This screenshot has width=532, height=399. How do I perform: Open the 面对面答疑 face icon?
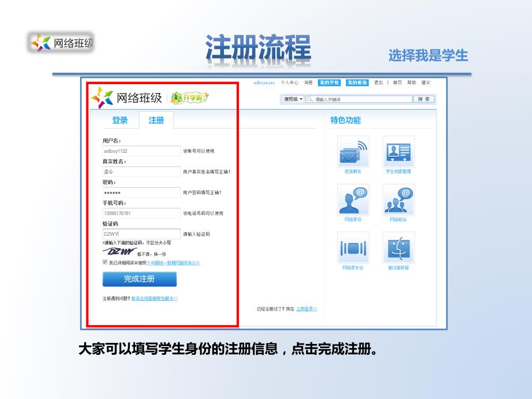(398, 248)
